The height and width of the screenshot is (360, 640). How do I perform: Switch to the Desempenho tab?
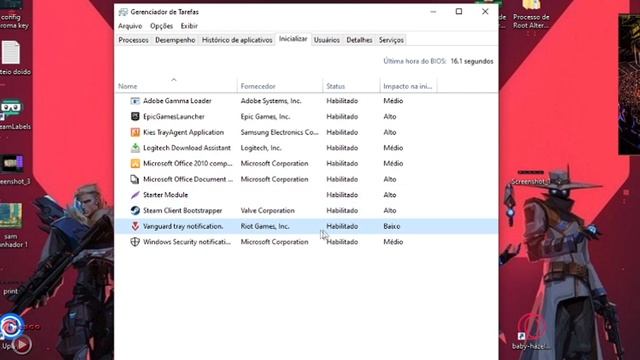tap(175, 40)
